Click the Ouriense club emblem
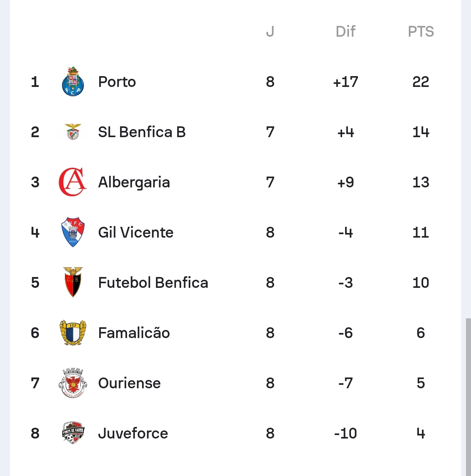 [73, 383]
